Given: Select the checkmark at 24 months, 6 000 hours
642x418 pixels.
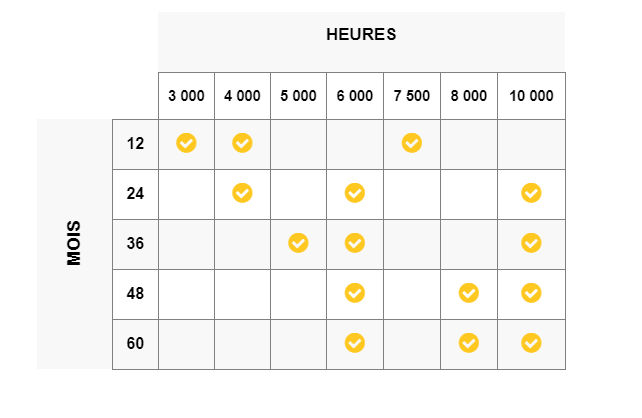Looking at the screenshot, I should click(x=355, y=193).
